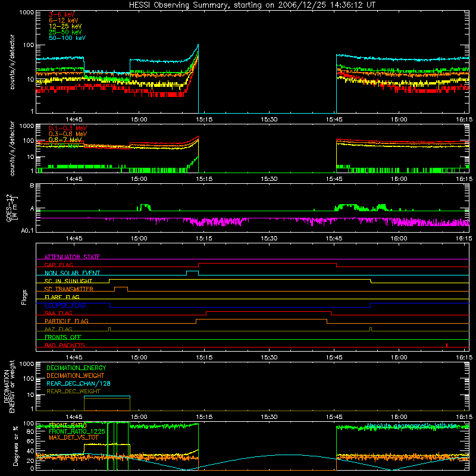Click the raised SAA_FLAG segment
The height and width of the screenshot is (476, 476).
[269, 311]
